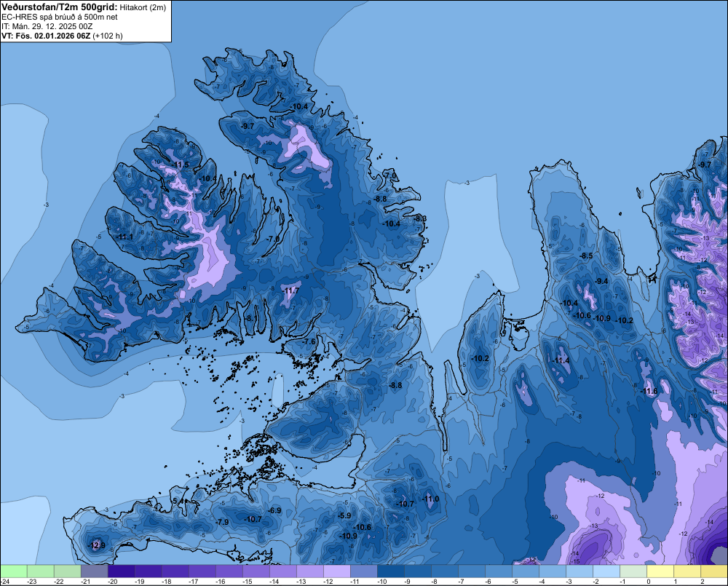This screenshot has width=728, height=586.
Task: Click the '-11.4' temperature value on the map
Action: click(x=561, y=360)
